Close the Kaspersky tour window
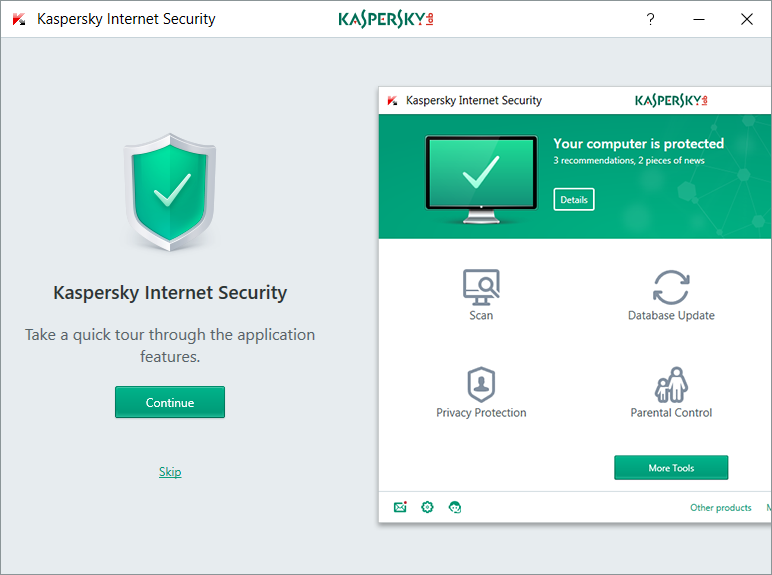Viewport: 772px width, 575px height. 747,19
